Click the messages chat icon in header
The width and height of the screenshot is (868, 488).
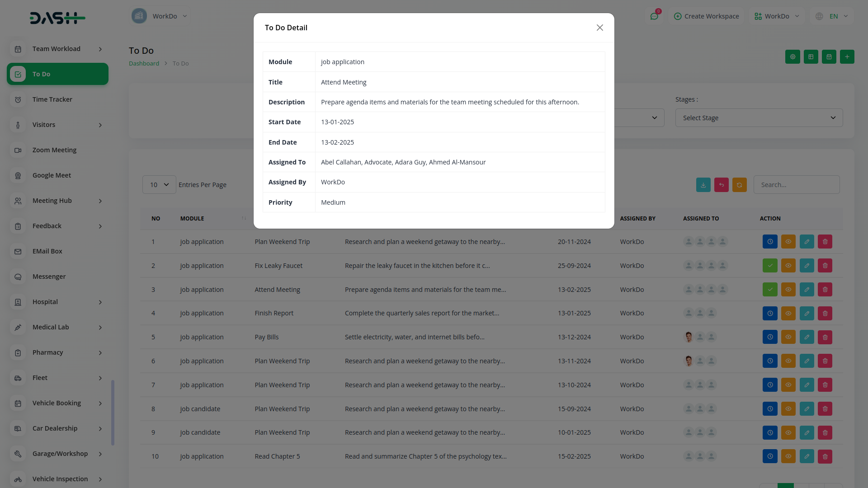(654, 16)
